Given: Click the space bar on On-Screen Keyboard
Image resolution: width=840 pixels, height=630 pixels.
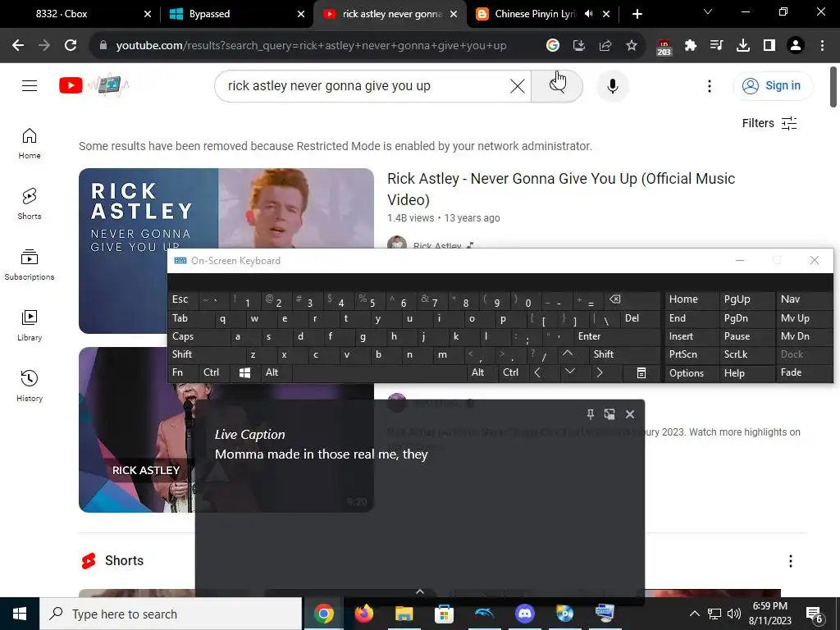Looking at the screenshot, I should (x=379, y=372).
